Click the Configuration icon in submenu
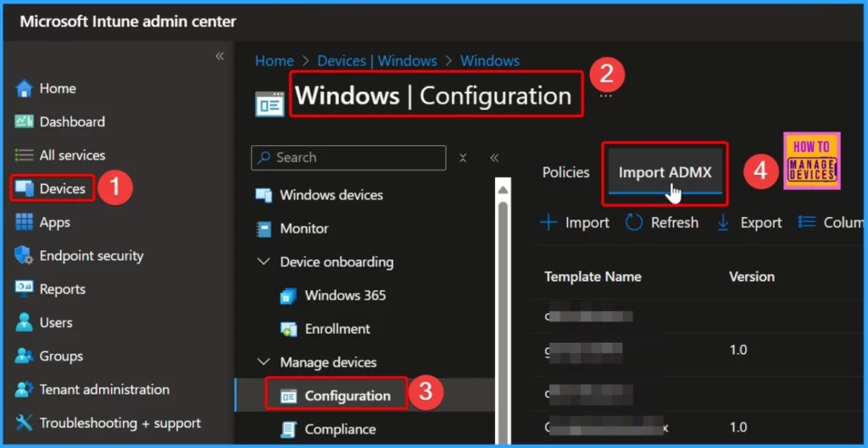The height and width of the screenshot is (448, 868). click(x=288, y=396)
